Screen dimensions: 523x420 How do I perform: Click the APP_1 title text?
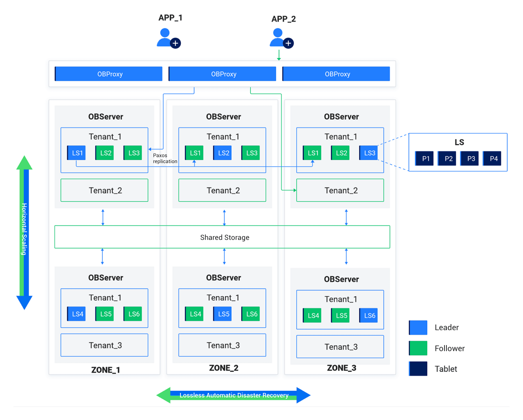tap(170, 18)
